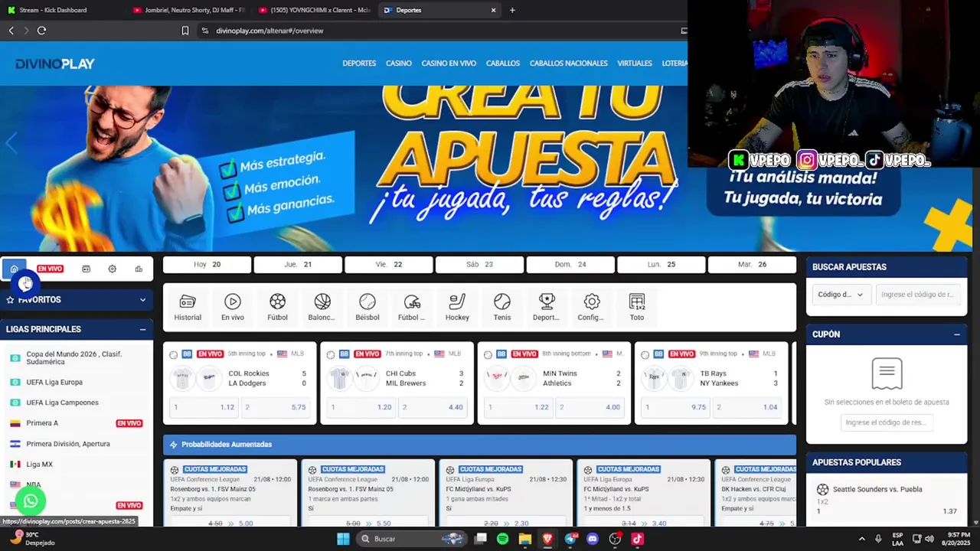Open the Historial bet history icon
The height and width of the screenshot is (551, 980).
[x=188, y=302]
